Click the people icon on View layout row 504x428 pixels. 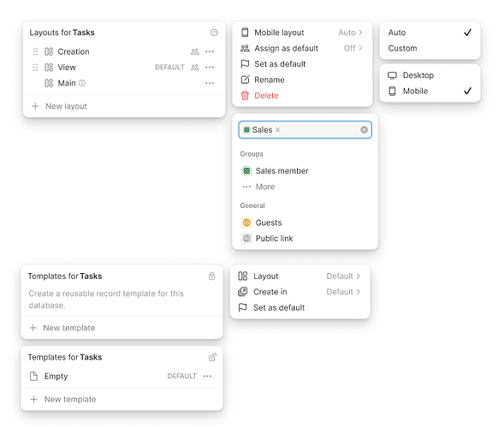195,68
